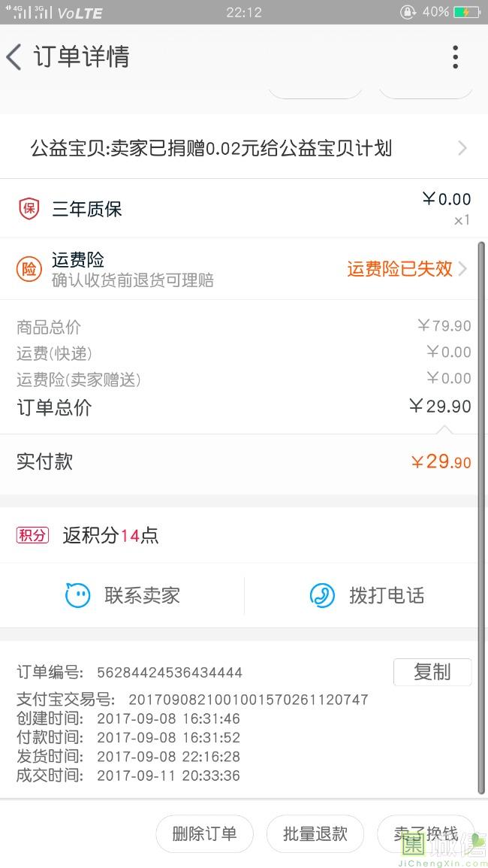
Task: Tap the Wangwang contact seller icon
Action: click(x=77, y=596)
